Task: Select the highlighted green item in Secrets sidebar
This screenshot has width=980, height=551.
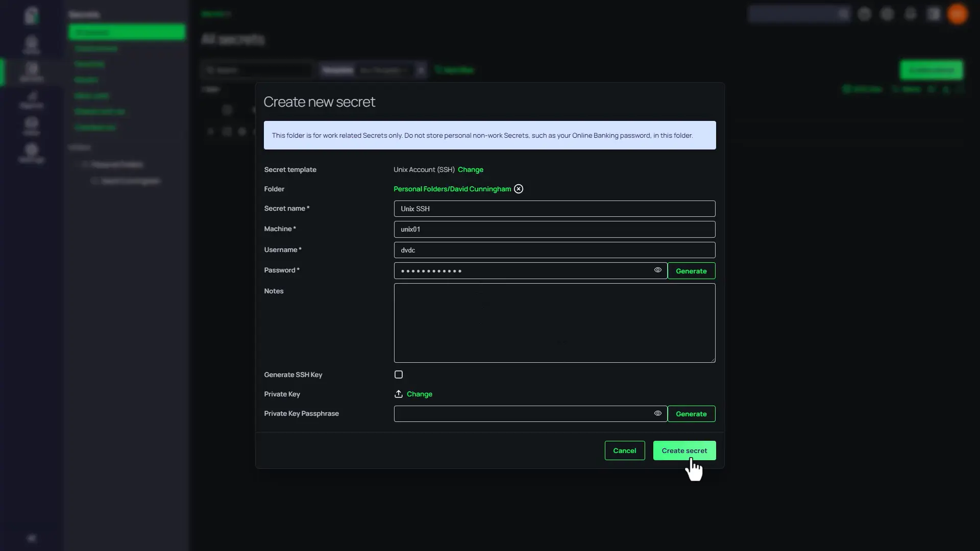Action: pos(127,32)
